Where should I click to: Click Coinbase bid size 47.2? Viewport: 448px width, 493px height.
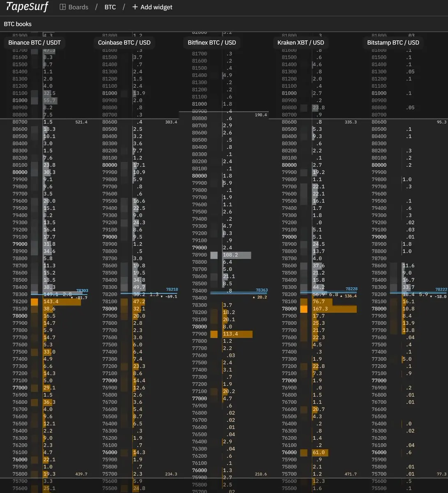139,302
